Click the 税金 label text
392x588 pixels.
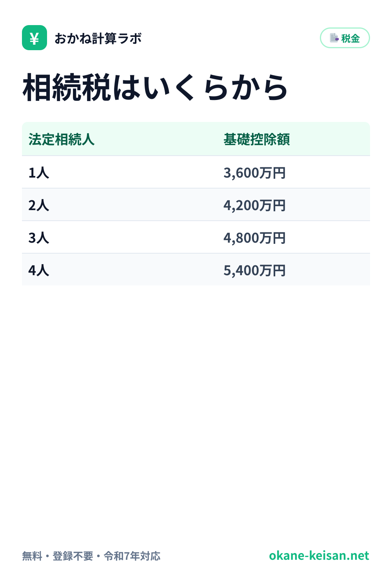[350, 38]
